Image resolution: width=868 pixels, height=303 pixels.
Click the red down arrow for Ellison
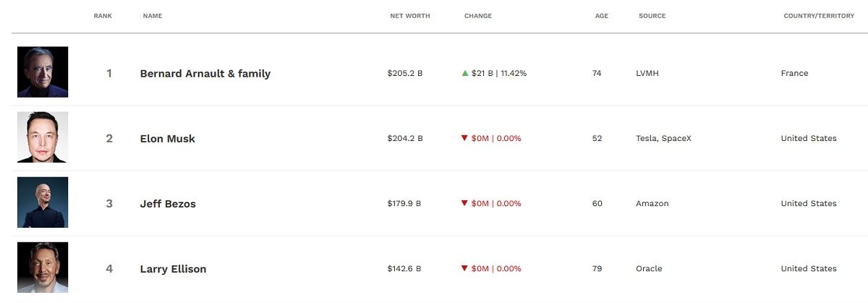(465, 268)
